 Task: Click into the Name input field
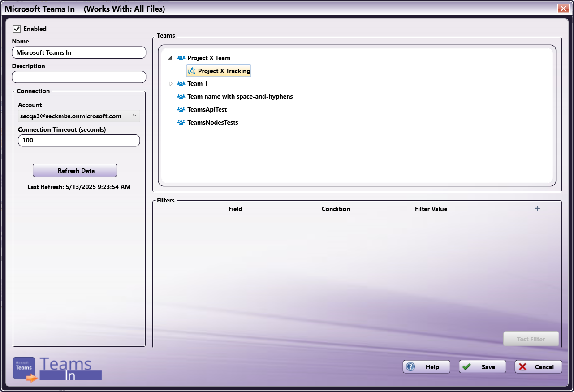click(x=79, y=52)
